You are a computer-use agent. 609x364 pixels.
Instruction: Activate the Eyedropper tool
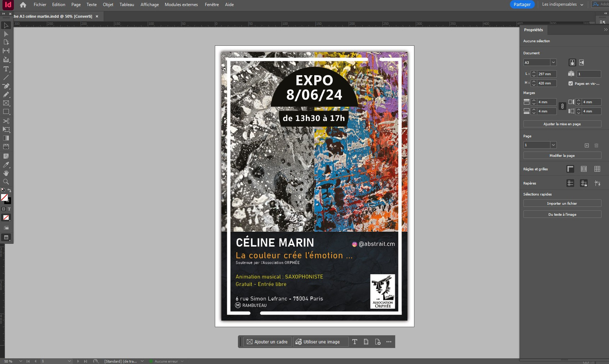coord(6,165)
